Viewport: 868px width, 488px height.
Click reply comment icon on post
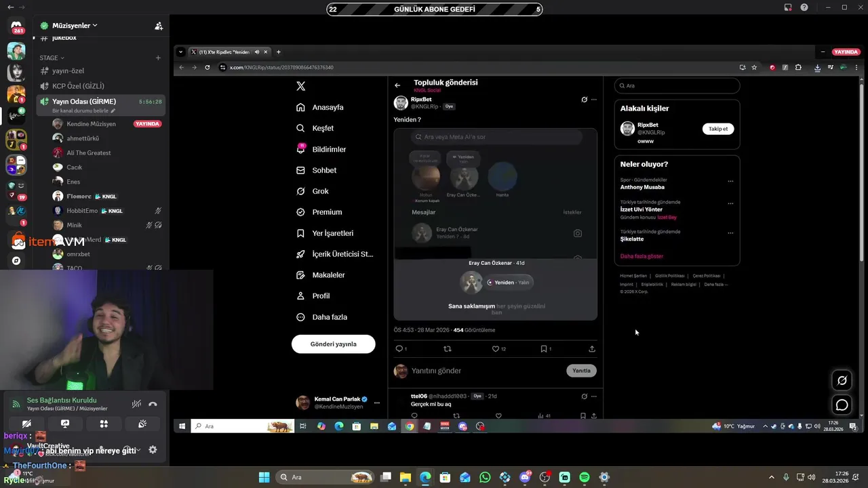point(399,348)
